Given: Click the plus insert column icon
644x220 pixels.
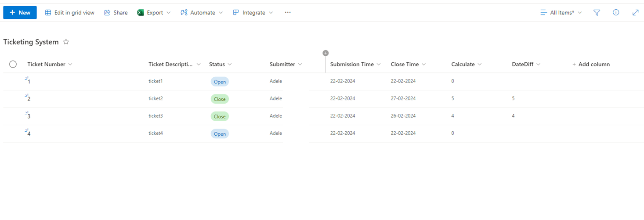Looking at the screenshot, I should pyautogui.click(x=326, y=53).
